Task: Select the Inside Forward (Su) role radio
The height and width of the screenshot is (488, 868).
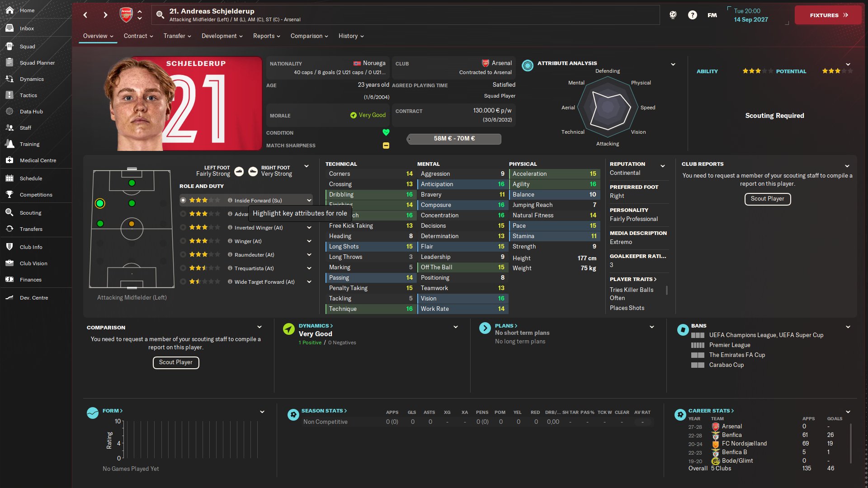Action: (x=183, y=200)
